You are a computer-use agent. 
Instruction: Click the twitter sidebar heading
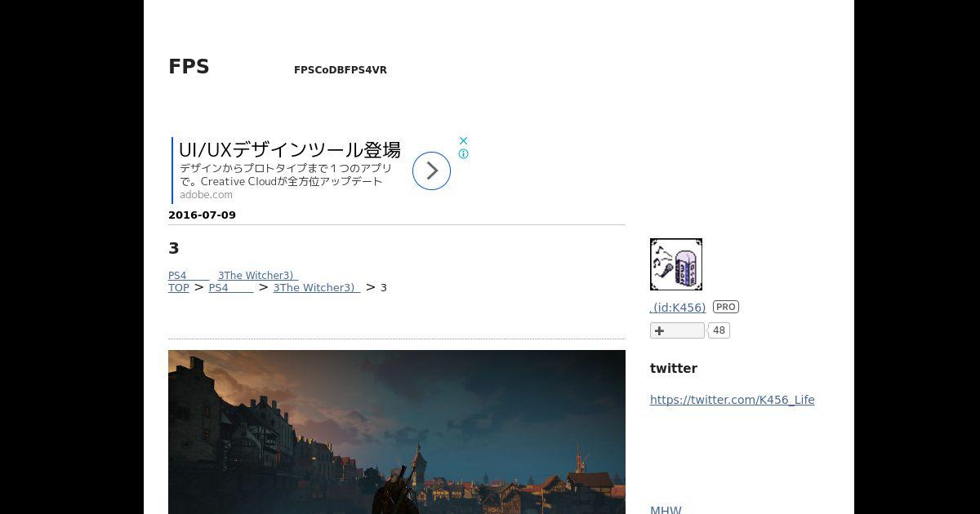point(674,369)
